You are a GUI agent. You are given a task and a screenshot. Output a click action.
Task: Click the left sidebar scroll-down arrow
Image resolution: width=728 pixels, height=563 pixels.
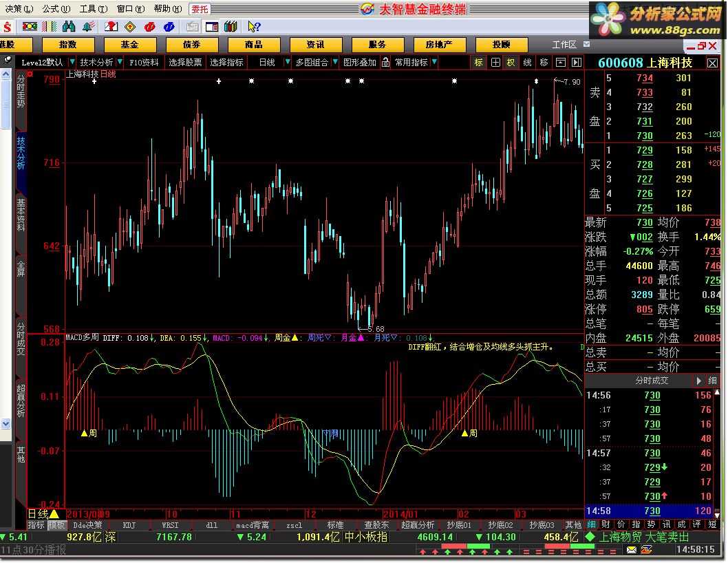[x=6, y=423]
